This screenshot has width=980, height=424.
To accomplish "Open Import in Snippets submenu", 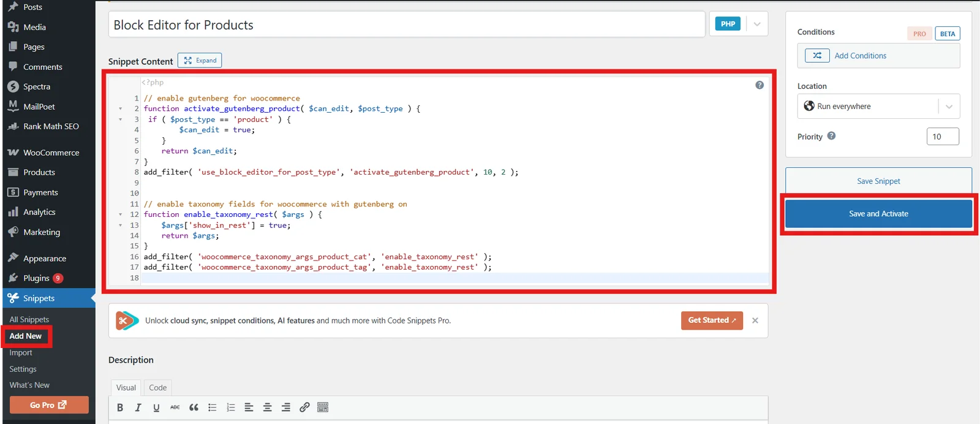I will tap(21, 352).
